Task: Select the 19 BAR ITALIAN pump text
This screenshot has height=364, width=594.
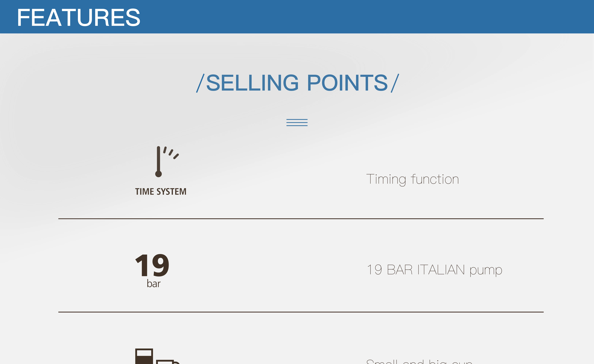Action: [x=434, y=270]
